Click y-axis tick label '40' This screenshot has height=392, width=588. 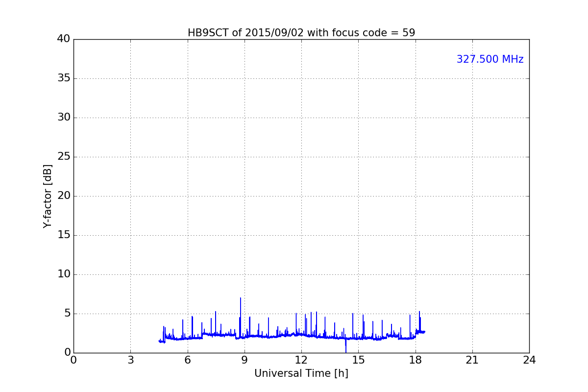point(64,39)
